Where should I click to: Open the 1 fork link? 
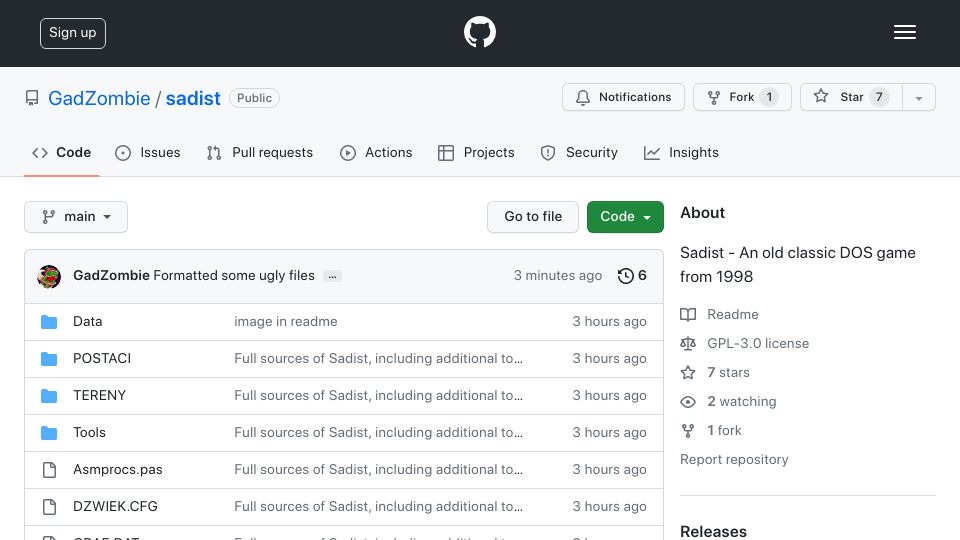[x=724, y=430]
